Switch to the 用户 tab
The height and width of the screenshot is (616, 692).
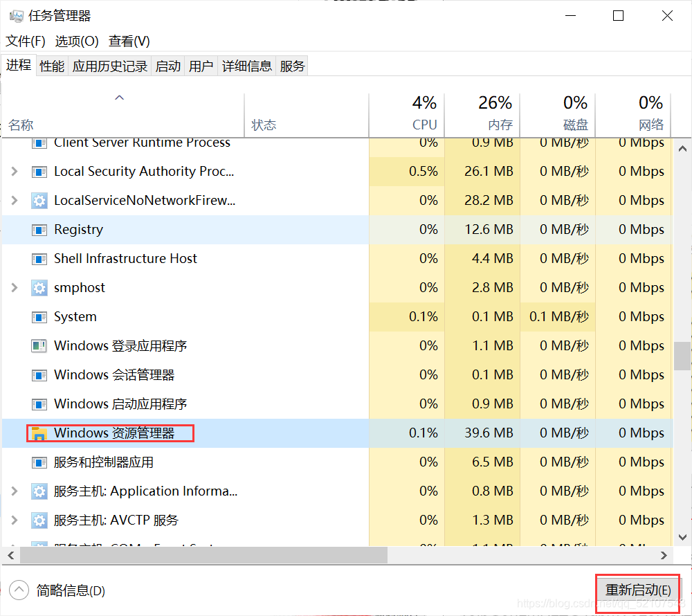click(201, 66)
